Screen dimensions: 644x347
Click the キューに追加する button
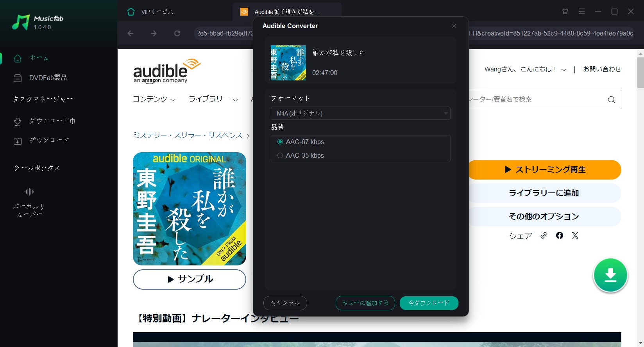pos(365,303)
